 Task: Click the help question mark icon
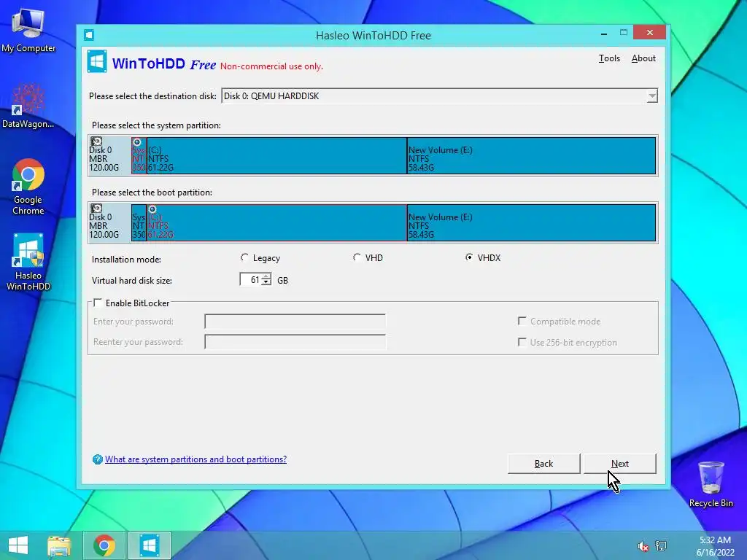pyautogui.click(x=97, y=459)
